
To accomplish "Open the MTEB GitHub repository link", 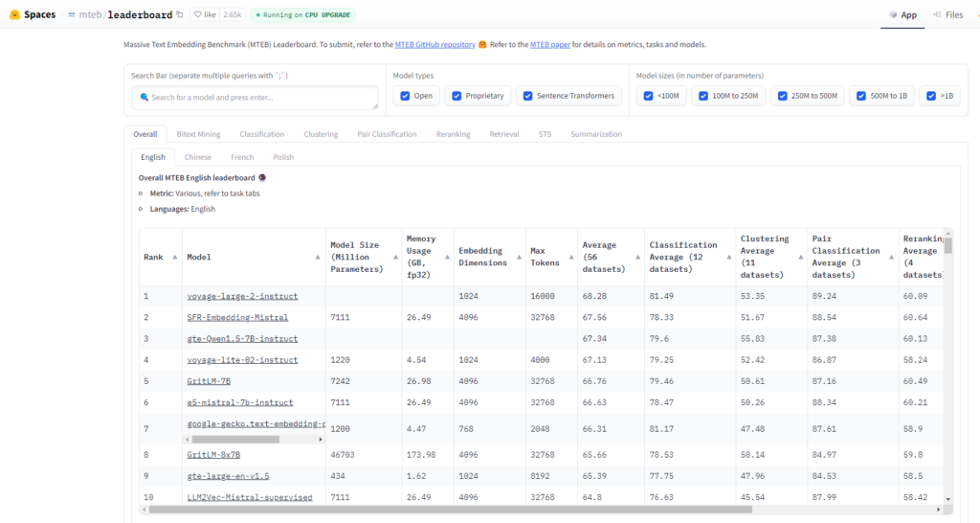I will (x=435, y=44).
